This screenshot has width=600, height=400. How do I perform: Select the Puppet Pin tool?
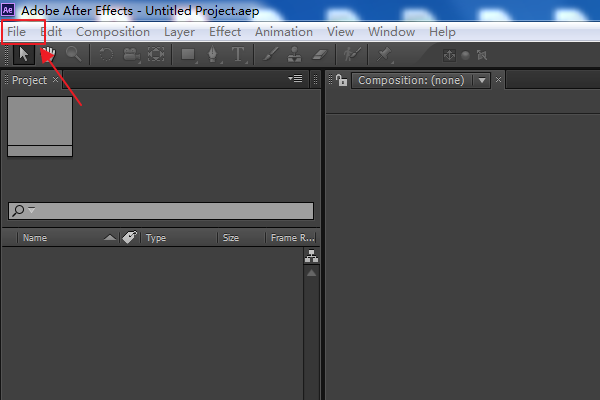click(x=384, y=54)
